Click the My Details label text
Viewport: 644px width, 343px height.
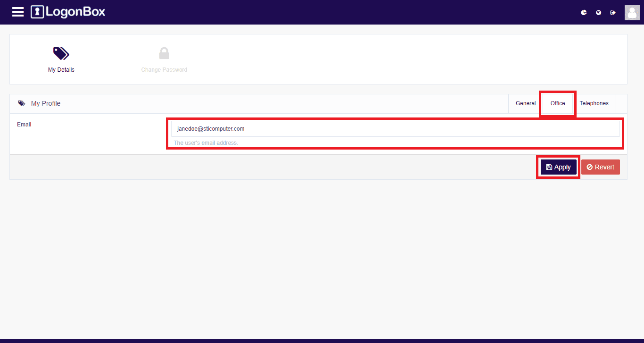click(x=61, y=70)
